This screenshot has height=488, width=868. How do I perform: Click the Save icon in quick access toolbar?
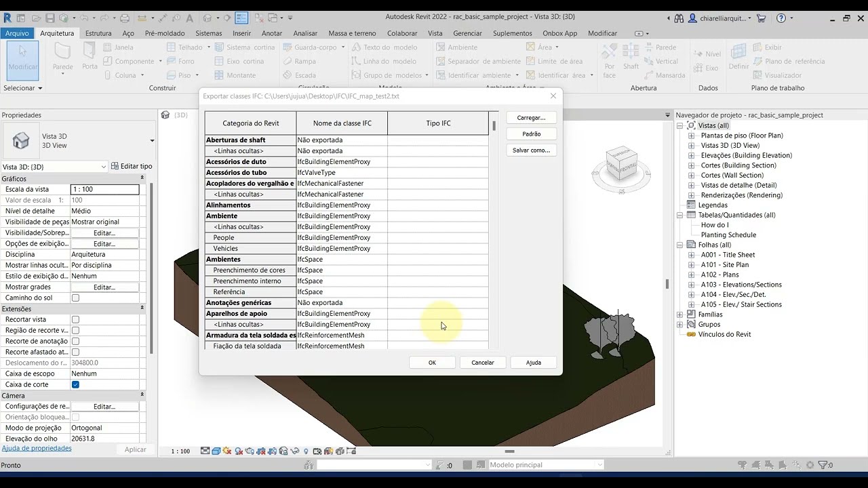[50, 18]
